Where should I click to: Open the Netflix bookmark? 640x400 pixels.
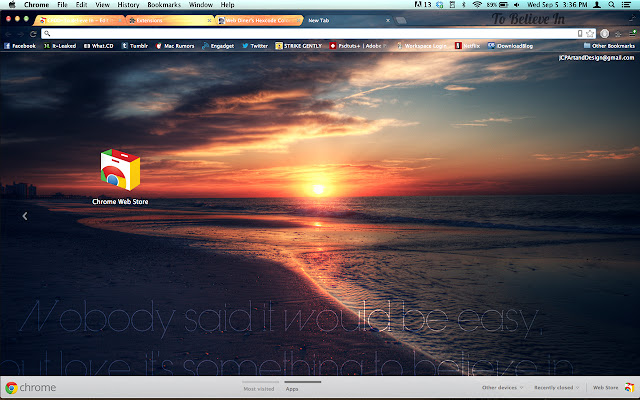(466, 46)
